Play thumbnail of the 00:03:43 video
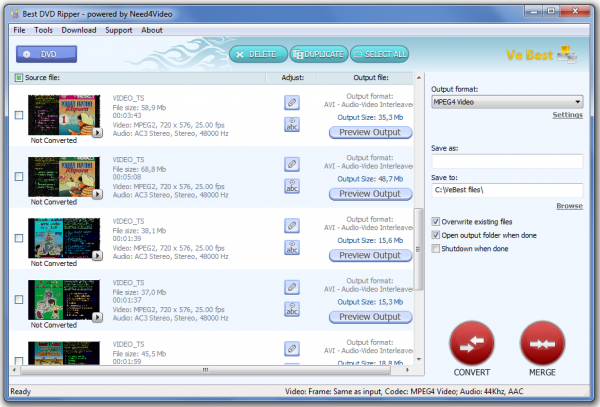The width and height of the screenshot is (600, 407). coord(98,132)
